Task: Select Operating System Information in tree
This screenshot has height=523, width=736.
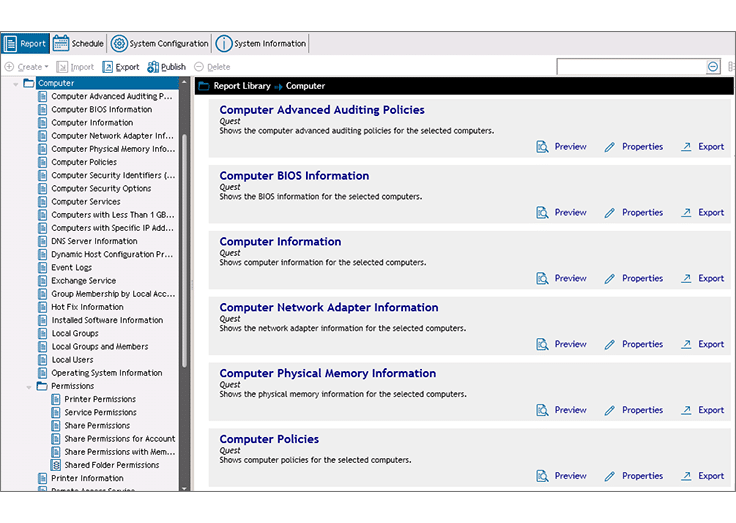Action: [107, 373]
